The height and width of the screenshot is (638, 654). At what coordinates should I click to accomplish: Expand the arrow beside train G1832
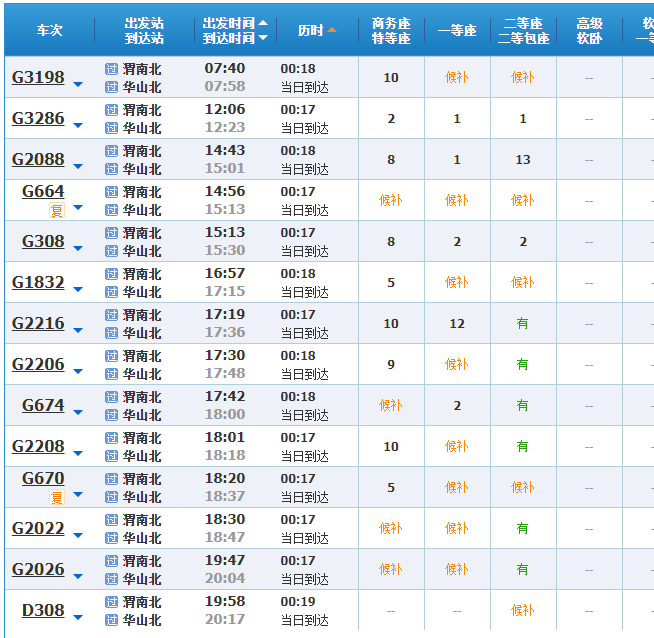(78, 289)
